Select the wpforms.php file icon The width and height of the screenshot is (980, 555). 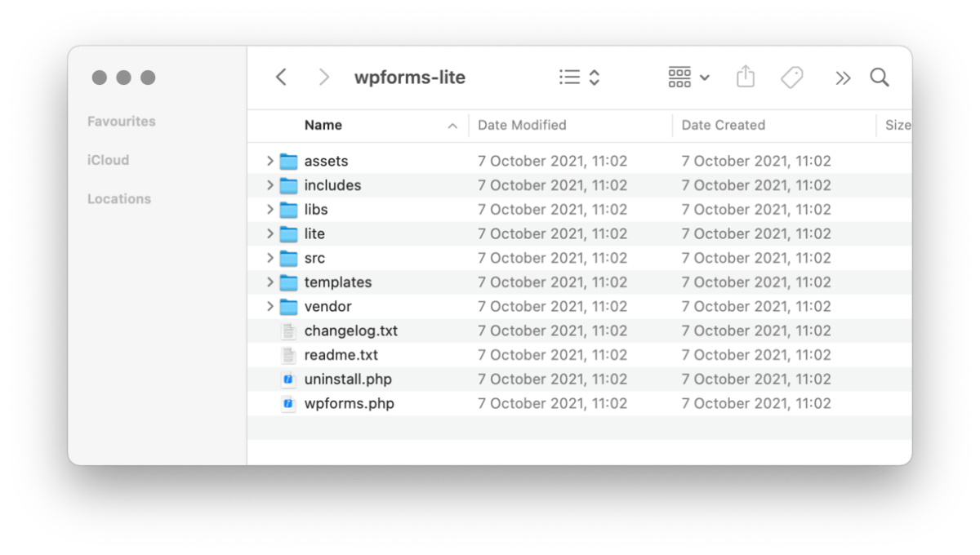pos(288,404)
